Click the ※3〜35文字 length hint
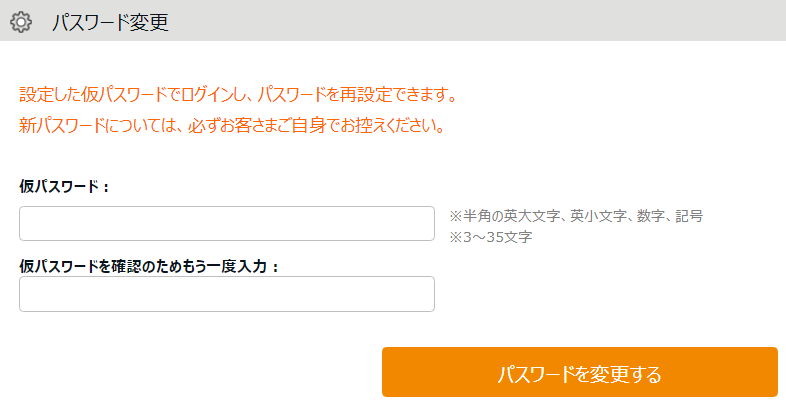 490,237
